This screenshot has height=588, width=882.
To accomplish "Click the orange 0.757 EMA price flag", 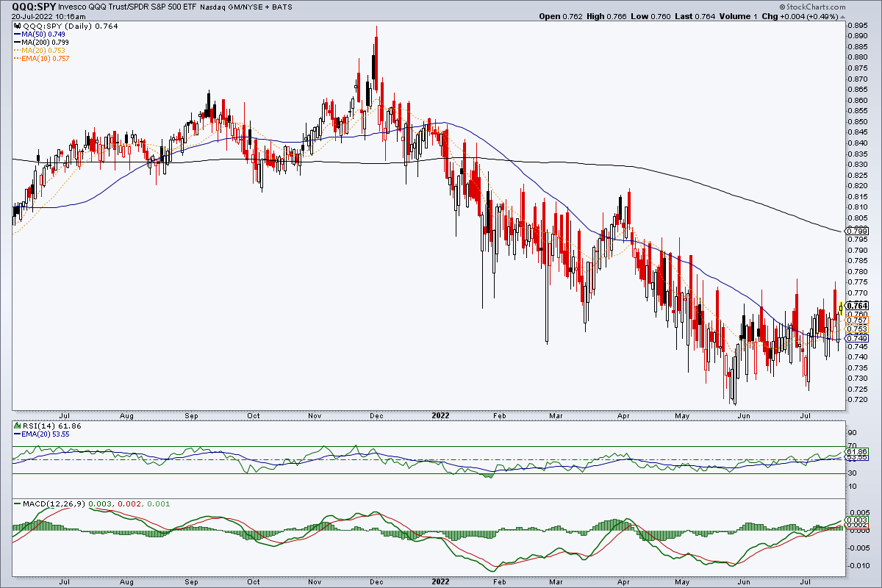I will point(858,320).
